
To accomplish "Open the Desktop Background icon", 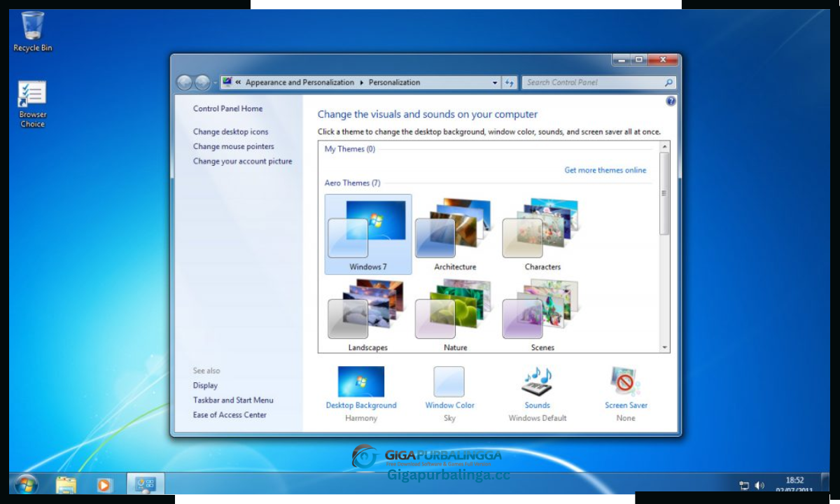I will coord(361,381).
